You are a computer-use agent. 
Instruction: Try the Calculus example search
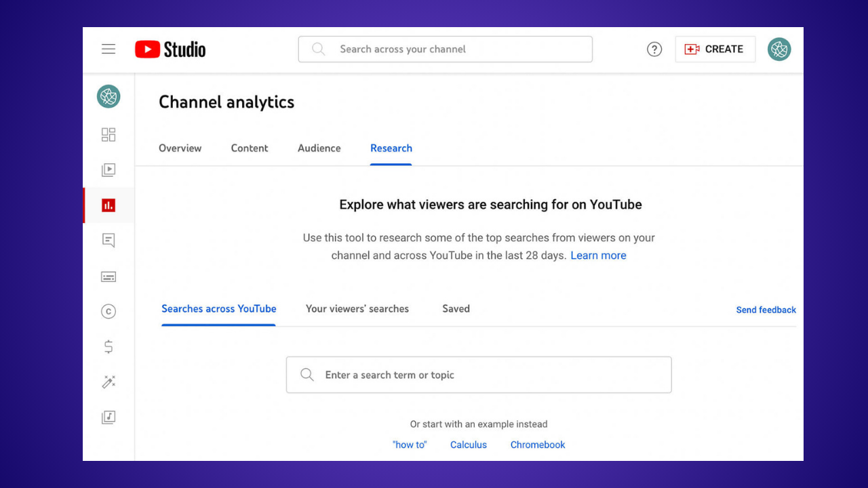click(x=469, y=445)
